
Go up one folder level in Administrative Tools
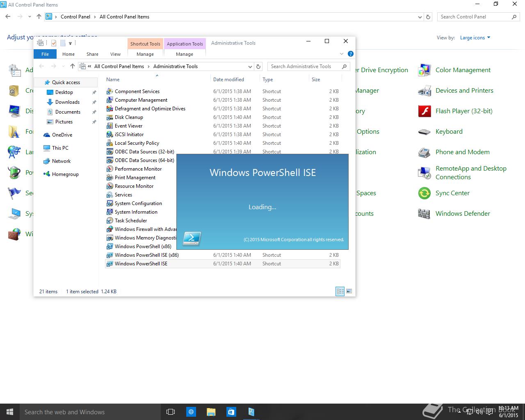[x=73, y=66]
